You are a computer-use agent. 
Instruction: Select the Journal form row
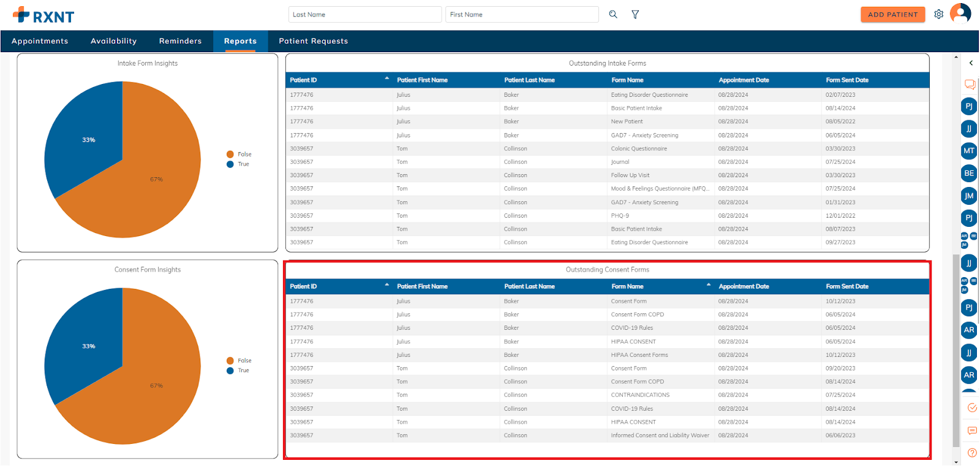click(607, 162)
